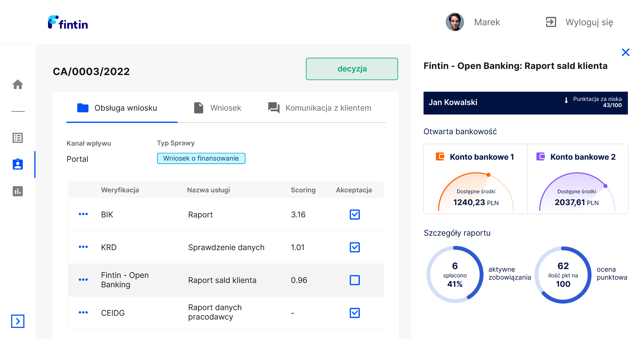Click the Wniosek o finansowanie tag
Image resolution: width=644 pixels, height=339 pixels.
point(201,158)
